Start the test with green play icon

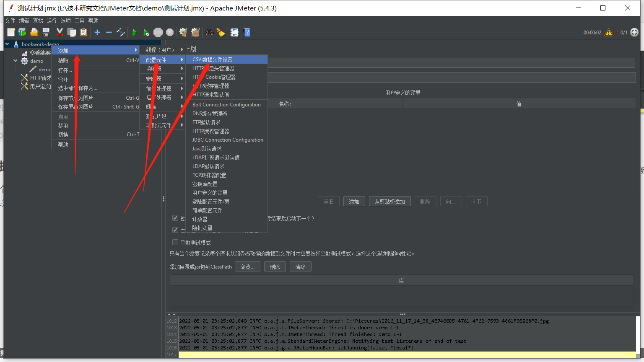point(135,32)
